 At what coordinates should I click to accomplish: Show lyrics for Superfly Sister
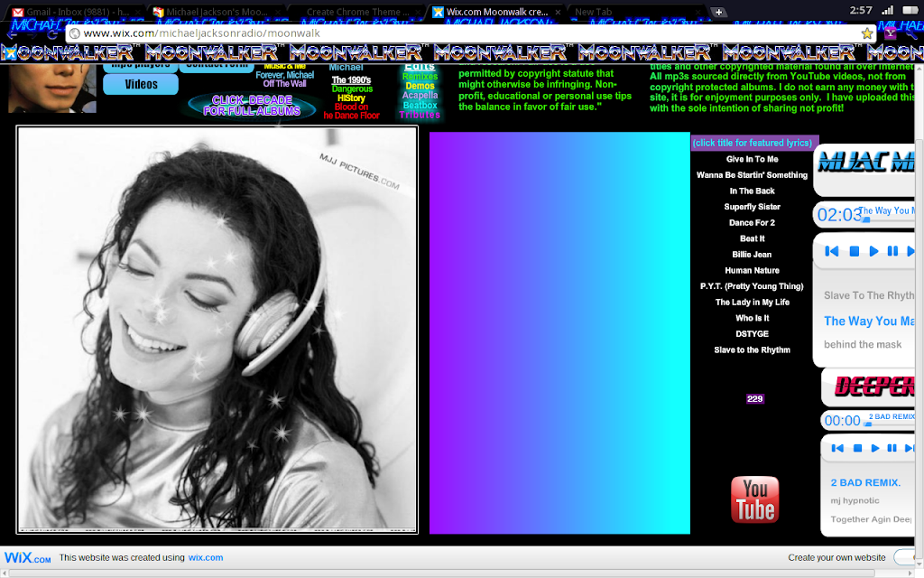point(752,207)
